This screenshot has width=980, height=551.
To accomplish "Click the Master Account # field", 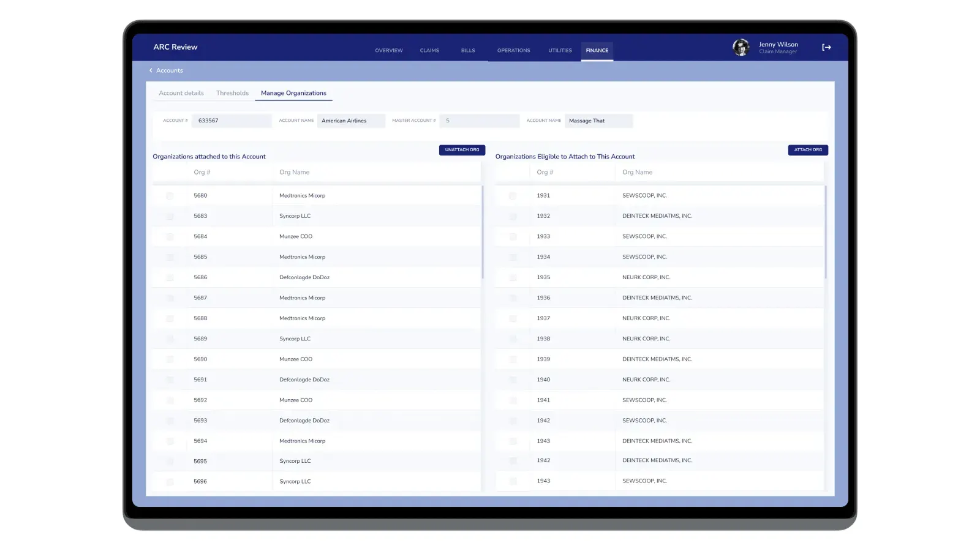I will tap(479, 121).
